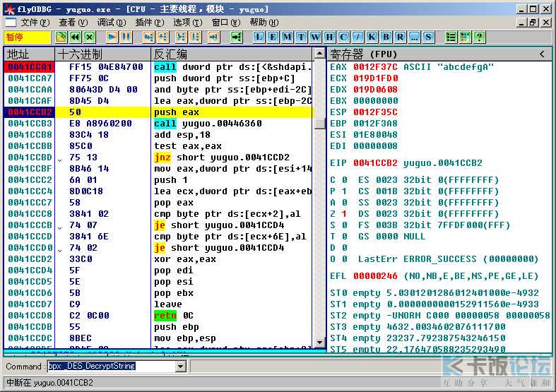Image resolution: width=556 pixels, height=392 pixels.
Task: Open Windows list with W button
Action: point(315,37)
